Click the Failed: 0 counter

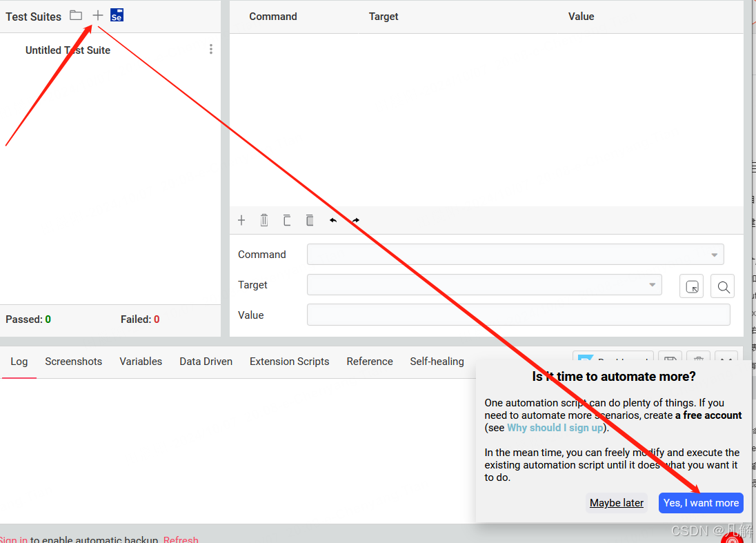(140, 319)
